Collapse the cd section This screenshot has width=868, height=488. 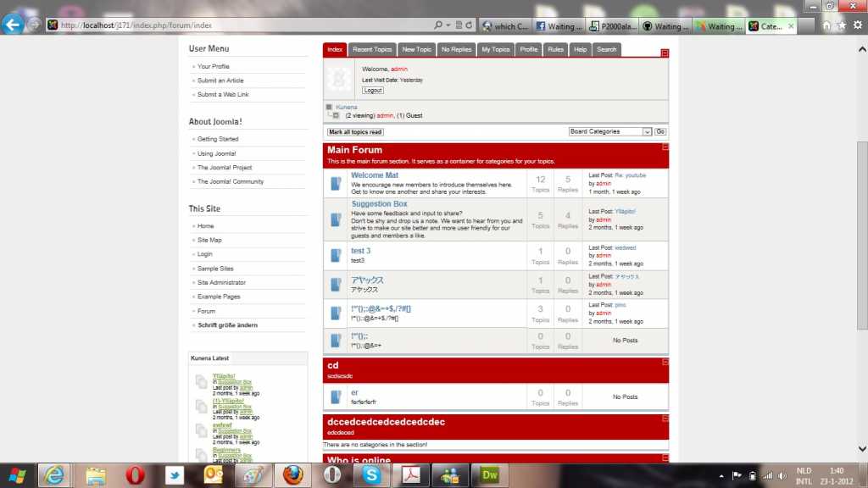click(665, 362)
